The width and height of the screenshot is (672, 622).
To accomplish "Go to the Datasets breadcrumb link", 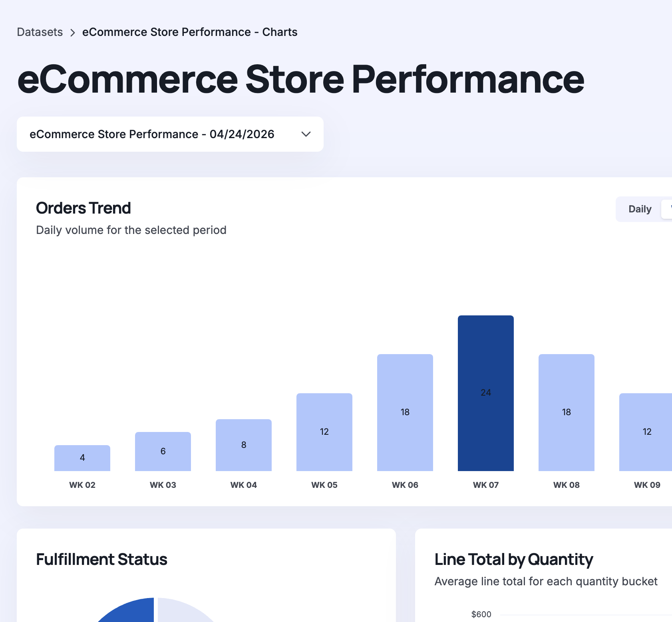I will click(40, 32).
